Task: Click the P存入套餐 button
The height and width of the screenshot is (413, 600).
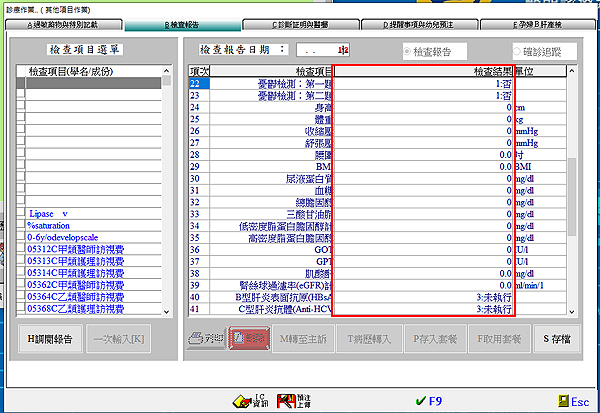Action: point(437,339)
